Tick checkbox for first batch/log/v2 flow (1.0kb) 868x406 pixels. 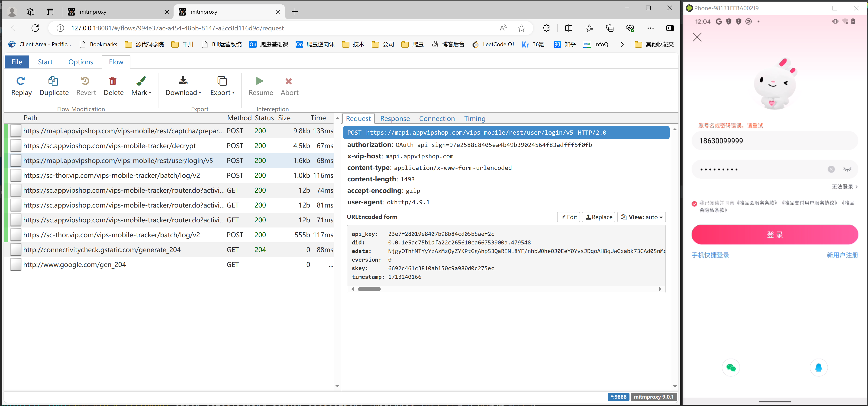point(16,175)
